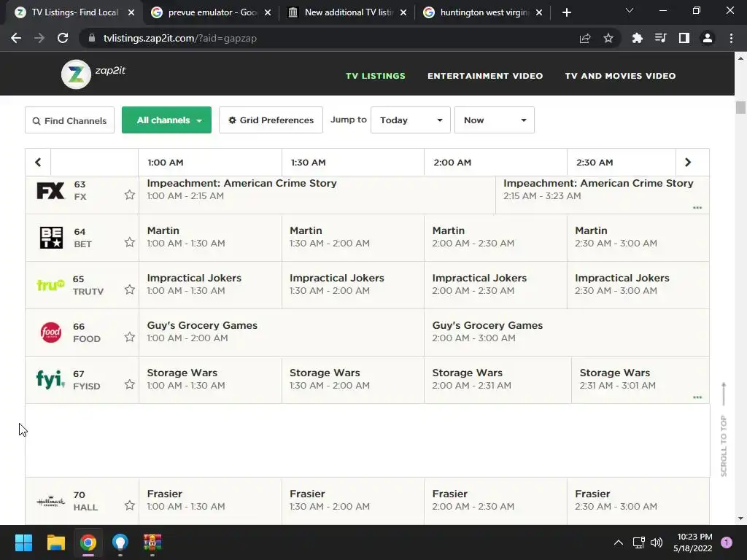This screenshot has height=560, width=747.
Task: Open the BET channel logo
Action: coord(51,238)
